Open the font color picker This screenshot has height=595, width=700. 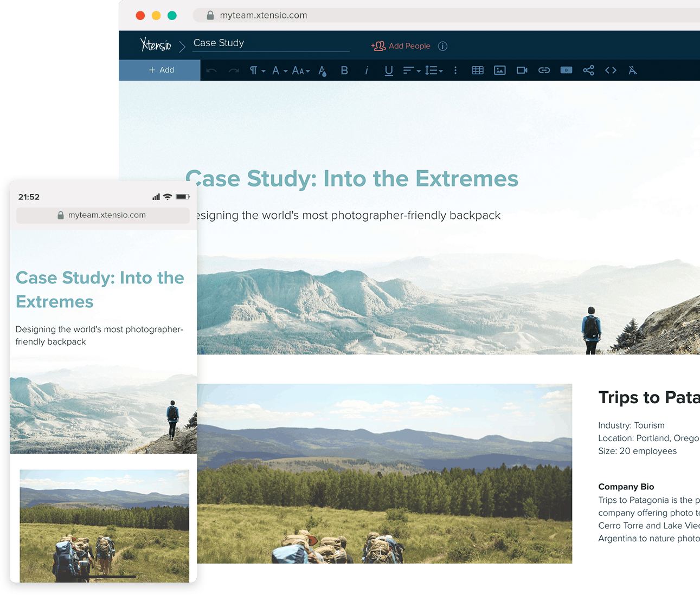pyautogui.click(x=322, y=70)
